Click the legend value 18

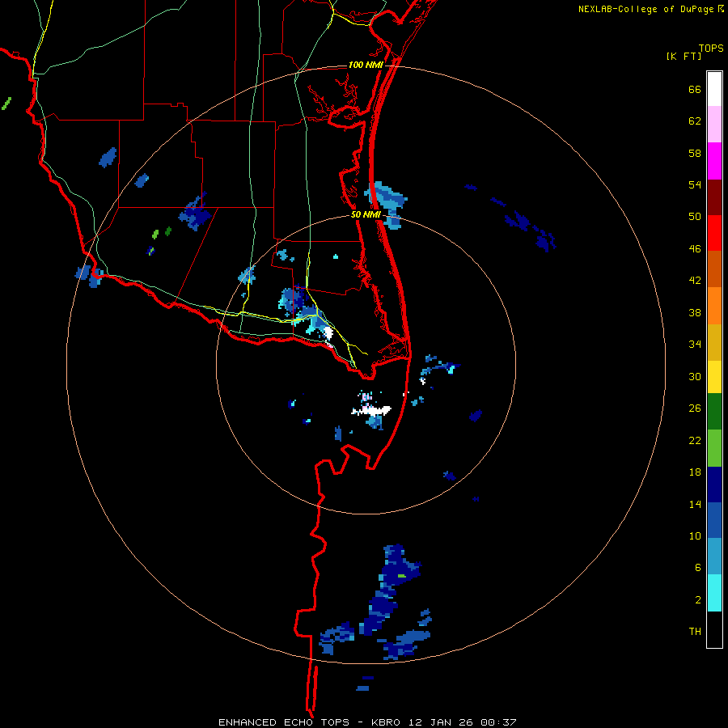695,472
